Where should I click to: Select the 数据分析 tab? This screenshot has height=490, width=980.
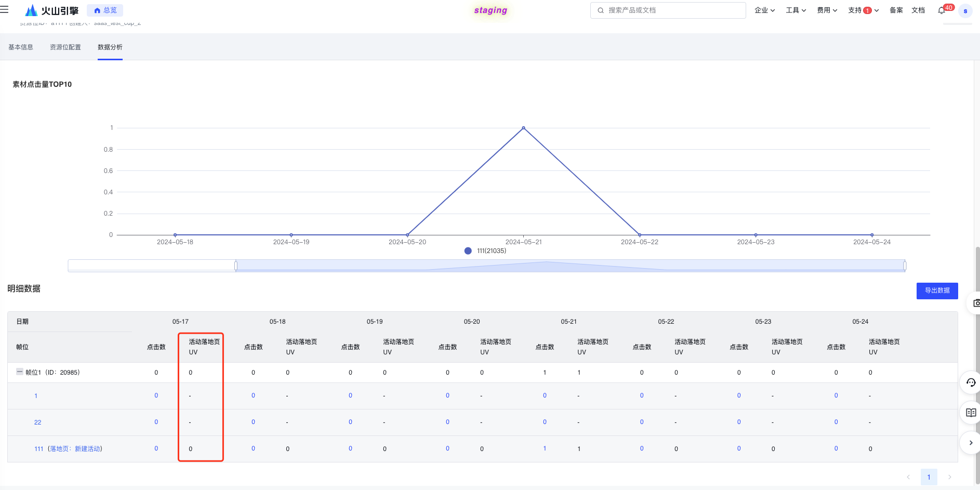point(110,47)
